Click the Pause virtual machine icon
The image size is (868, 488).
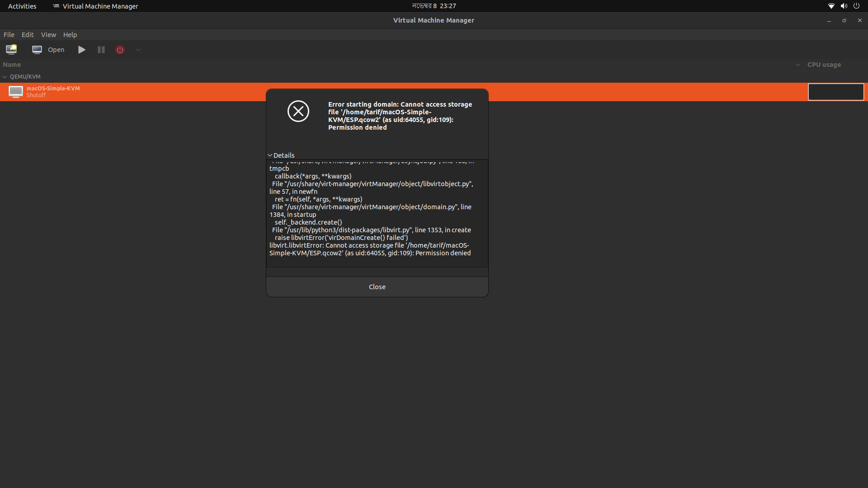101,50
